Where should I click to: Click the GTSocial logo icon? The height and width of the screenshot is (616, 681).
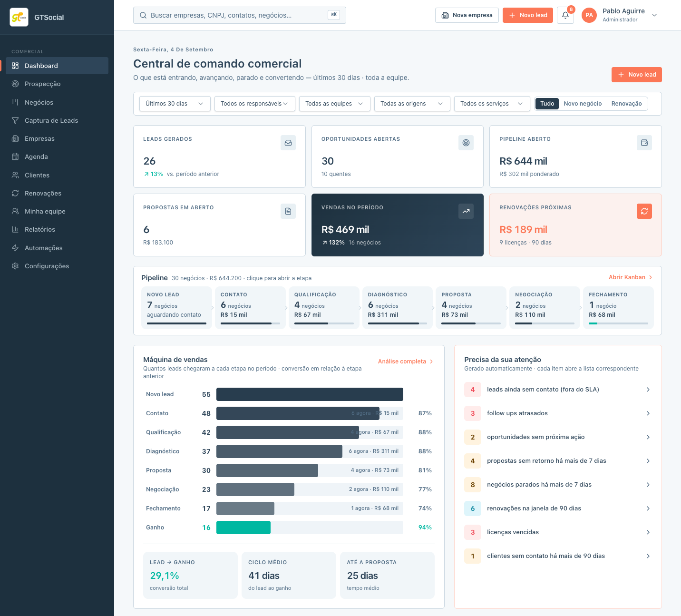19,17
